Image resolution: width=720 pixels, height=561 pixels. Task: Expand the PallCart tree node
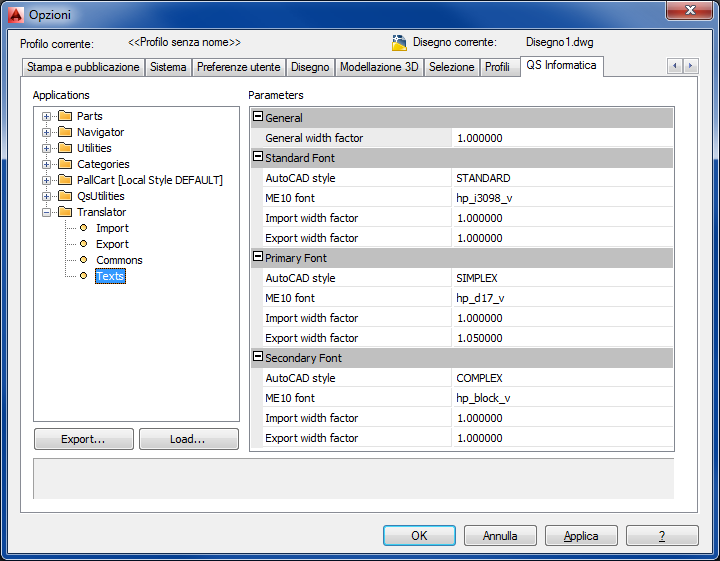tap(46, 180)
